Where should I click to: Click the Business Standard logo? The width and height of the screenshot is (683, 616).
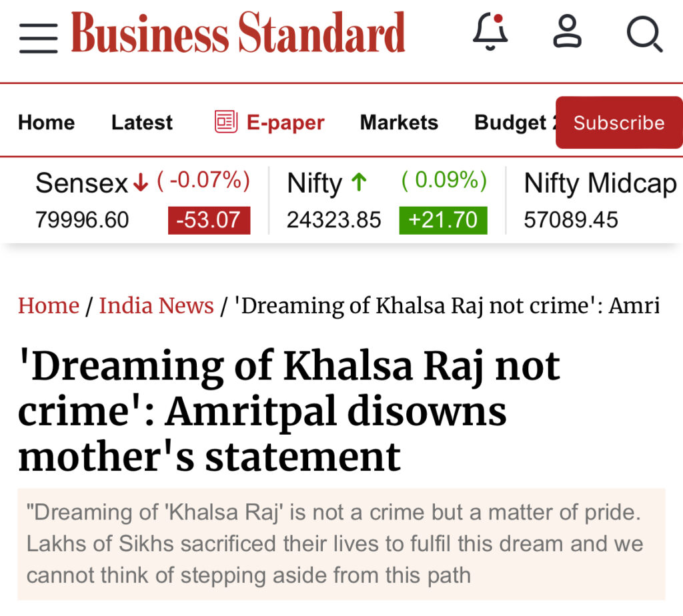[x=238, y=32]
